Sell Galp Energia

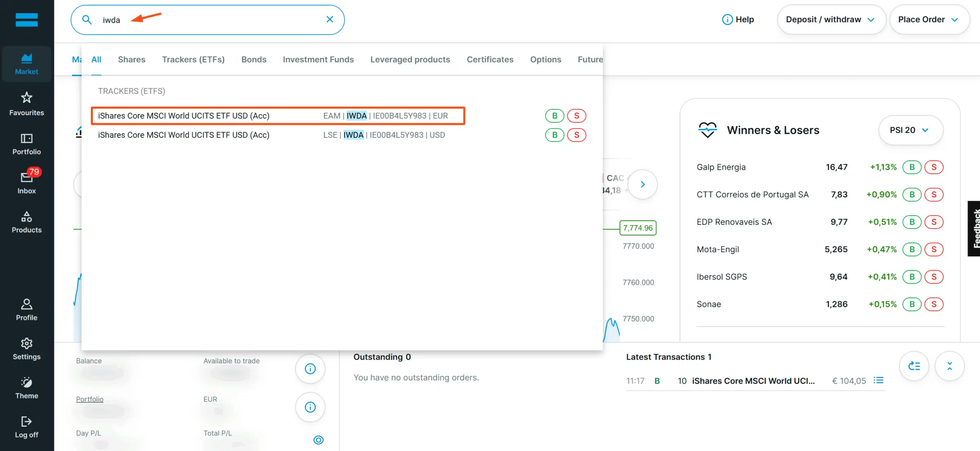click(934, 167)
